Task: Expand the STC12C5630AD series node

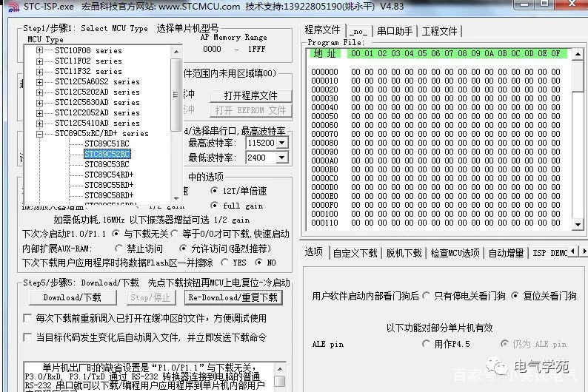Action: click(39, 102)
